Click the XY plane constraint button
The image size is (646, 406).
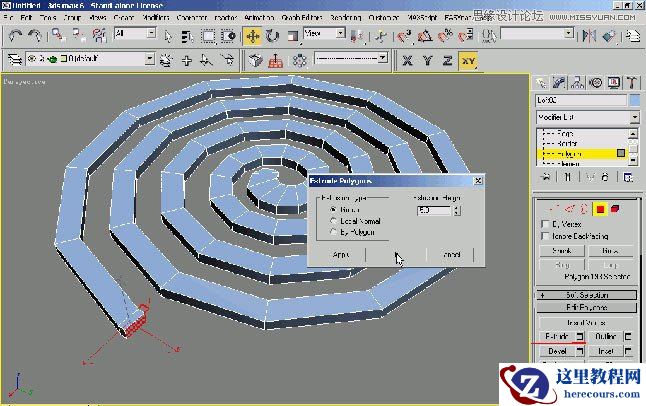[x=468, y=61]
